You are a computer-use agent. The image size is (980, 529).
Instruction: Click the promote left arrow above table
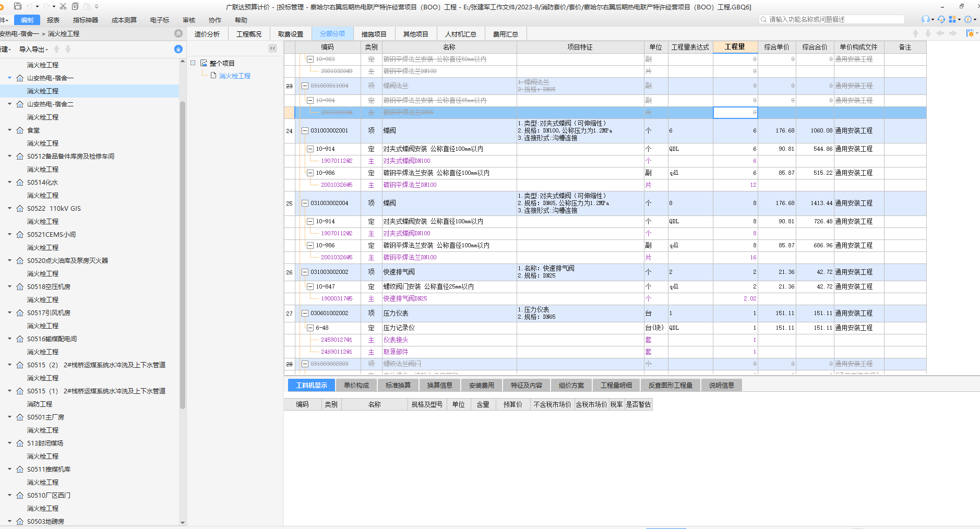(x=940, y=33)
